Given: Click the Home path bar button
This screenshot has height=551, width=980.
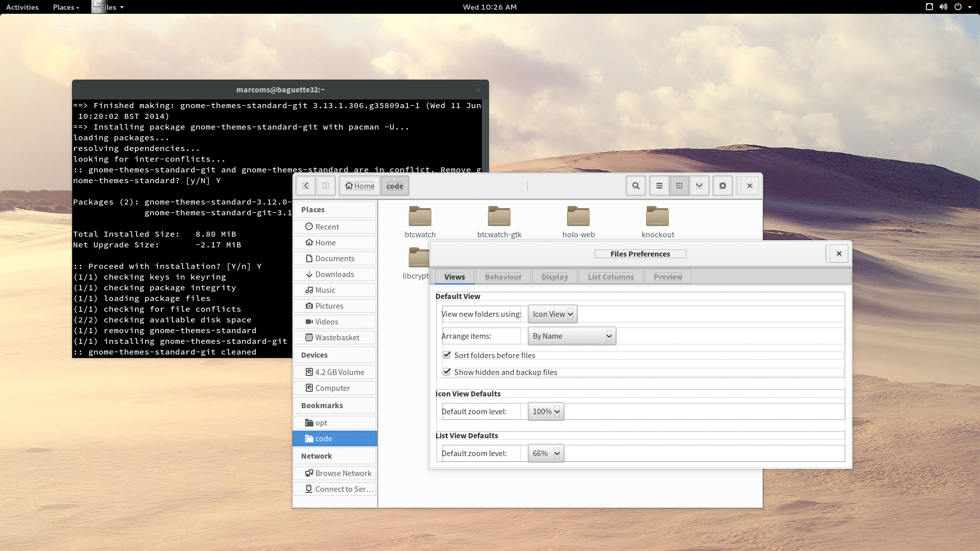Looking at the screenshot, I should [x=360, y=186].
